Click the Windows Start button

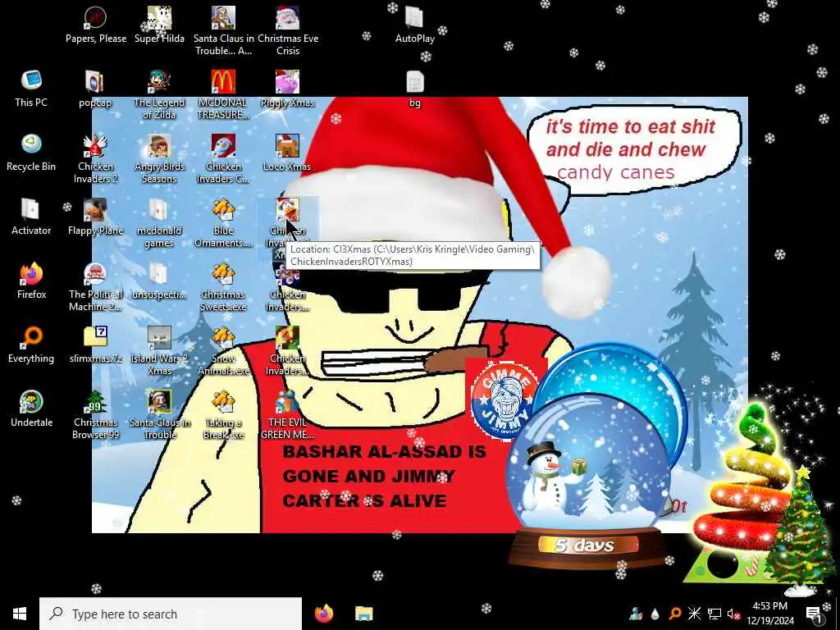(x=20, y=614)
